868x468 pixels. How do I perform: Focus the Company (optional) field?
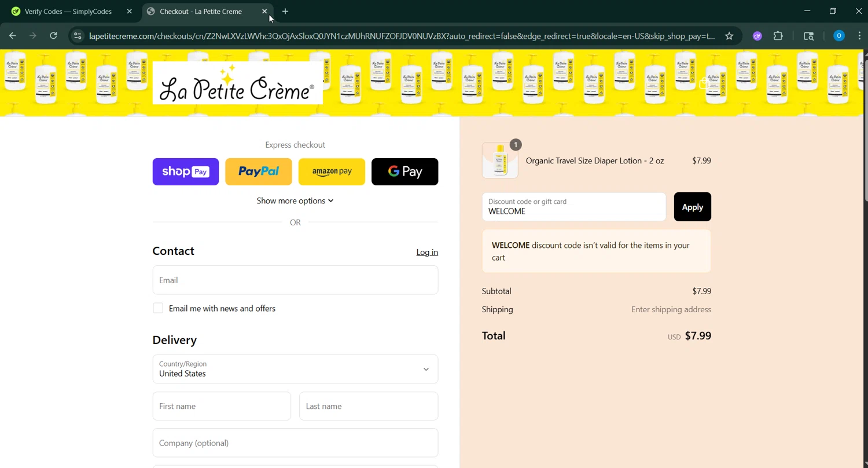point(295,443)
